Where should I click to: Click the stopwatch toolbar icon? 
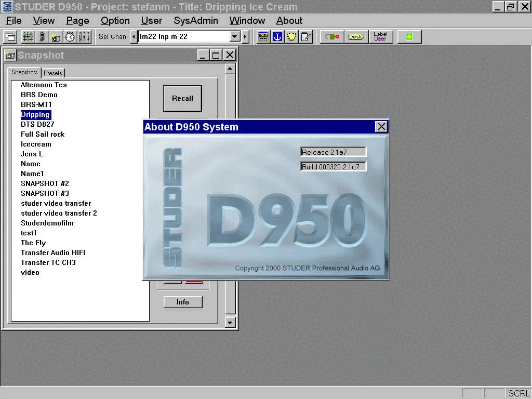[70, 37]
